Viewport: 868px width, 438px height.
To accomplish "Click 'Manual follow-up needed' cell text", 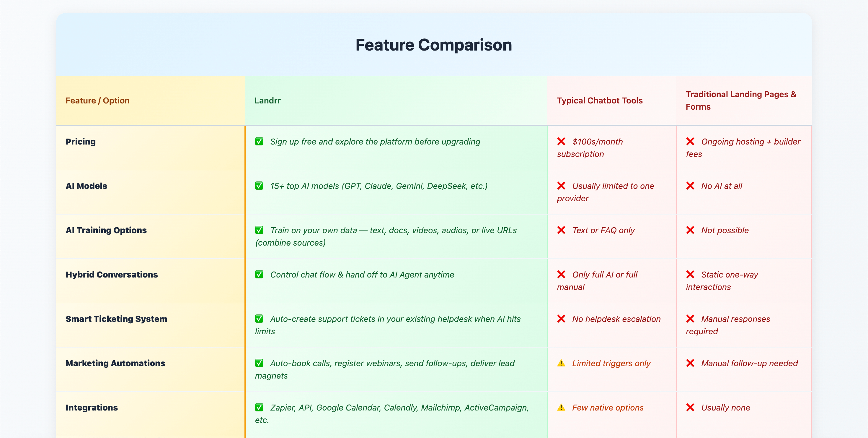I will (749, 363).
